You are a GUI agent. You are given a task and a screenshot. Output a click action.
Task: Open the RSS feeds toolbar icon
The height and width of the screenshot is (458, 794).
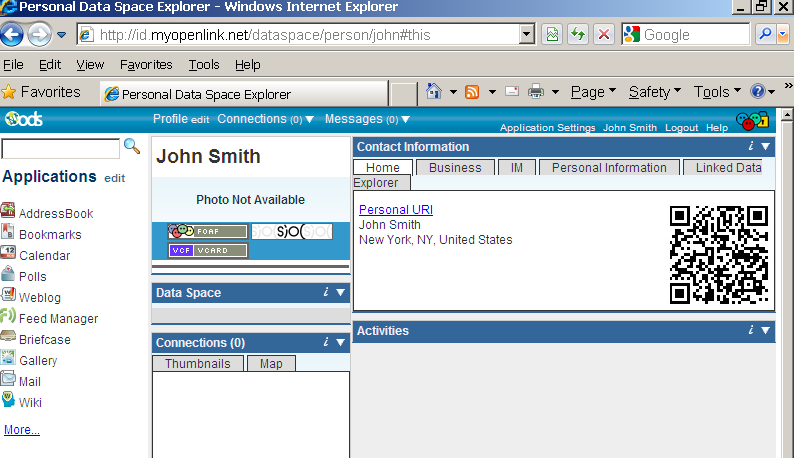(471, 92)
